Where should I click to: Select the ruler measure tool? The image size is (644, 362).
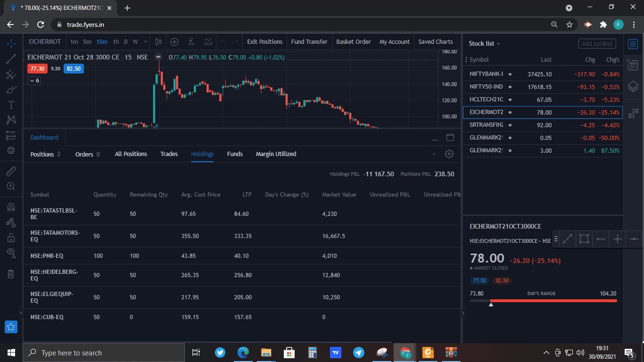(x=11, y=171)
